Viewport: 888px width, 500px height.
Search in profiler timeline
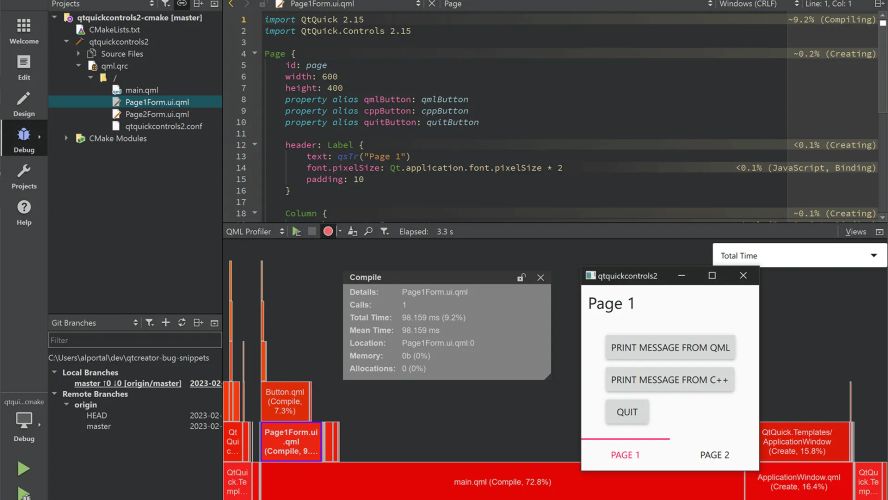369,232
